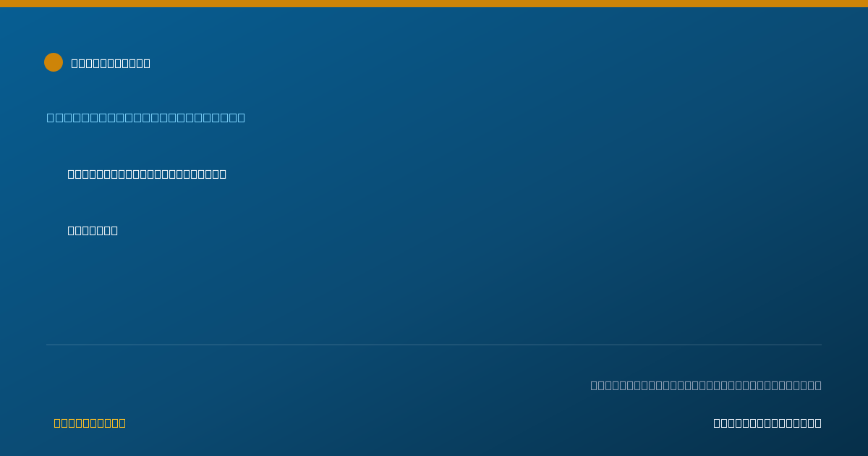Click last character box of light-blue headline
Screen dimensions: 868x456
tap(242, 117)
